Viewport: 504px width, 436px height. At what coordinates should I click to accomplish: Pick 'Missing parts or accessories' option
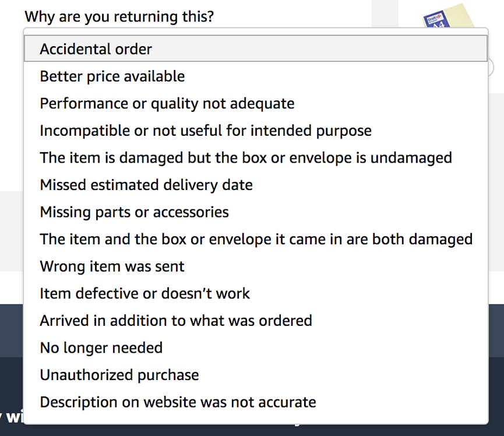133,212
